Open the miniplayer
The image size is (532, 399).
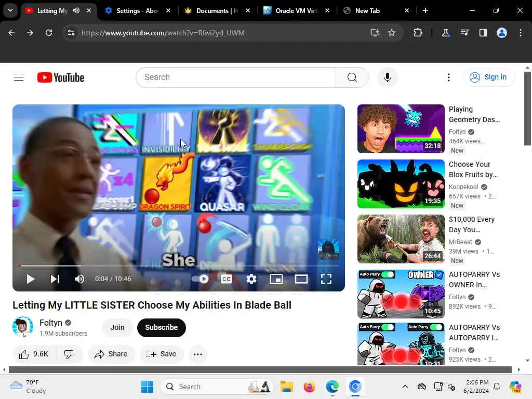click(276, 279)
